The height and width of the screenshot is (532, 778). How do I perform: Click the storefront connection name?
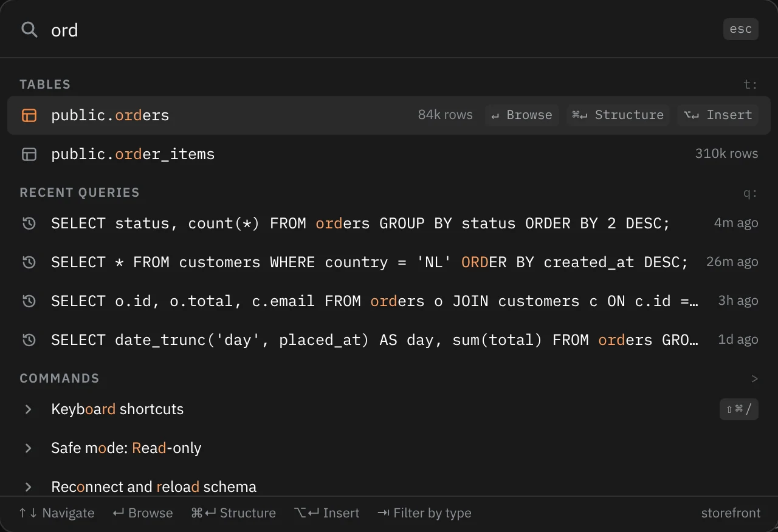[x=731, y=513]
